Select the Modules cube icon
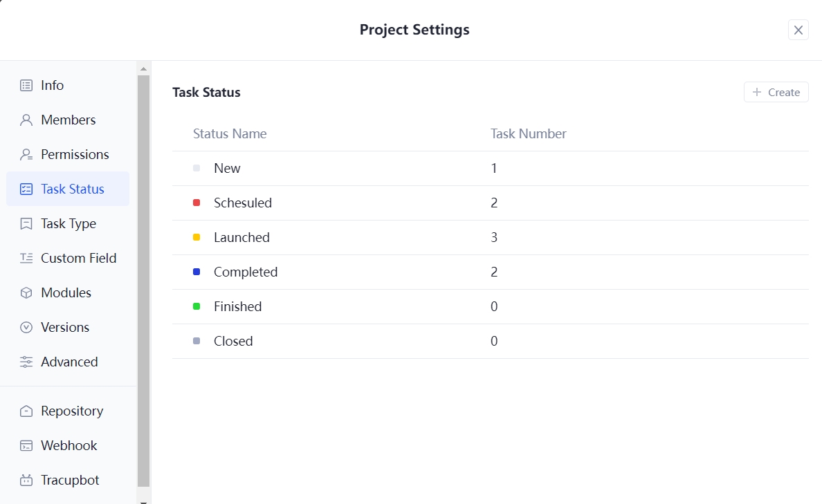 click(26, 292)
